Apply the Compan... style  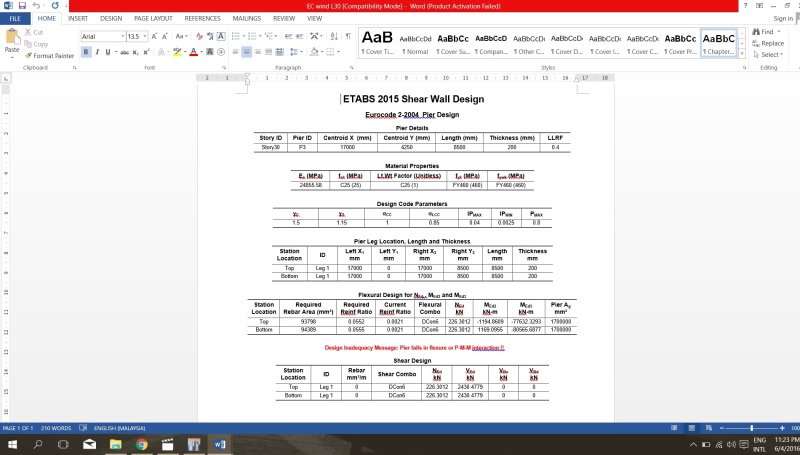tap(491, 43)
